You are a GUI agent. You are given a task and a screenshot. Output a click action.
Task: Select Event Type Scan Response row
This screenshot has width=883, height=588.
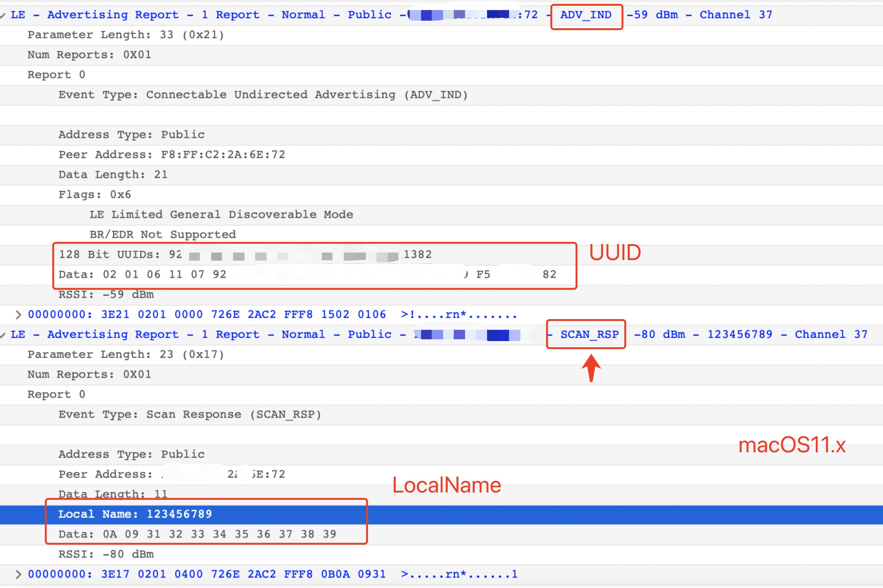pos(190,414)
